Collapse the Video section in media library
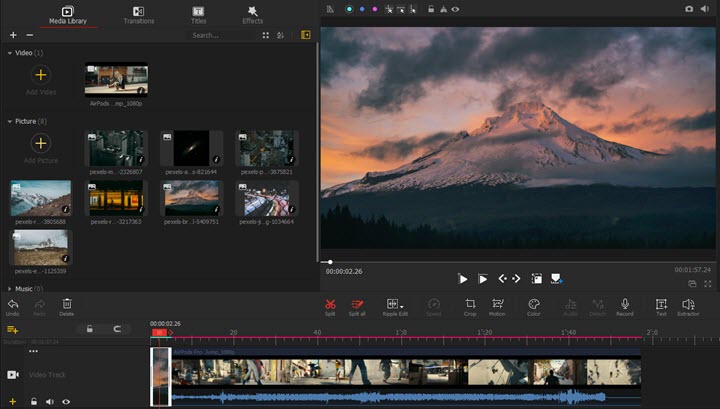This screenshot has height=409, width=720. pos(10,52)
